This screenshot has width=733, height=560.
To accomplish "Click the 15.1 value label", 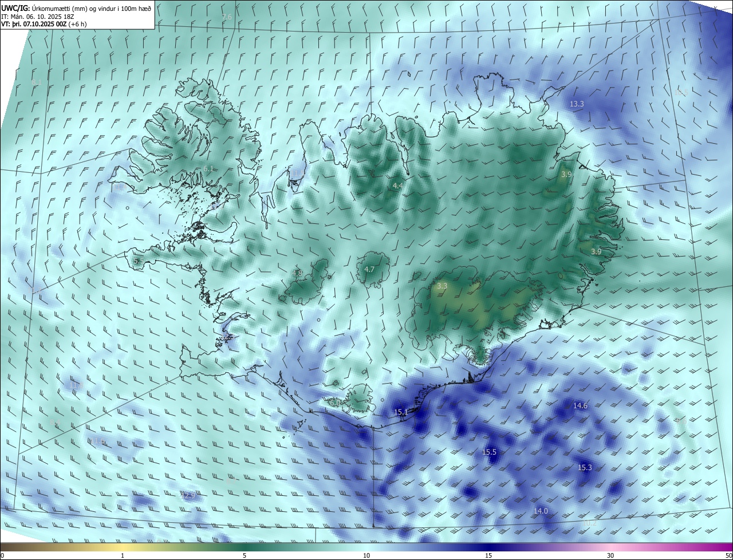I will coord(401,412).
